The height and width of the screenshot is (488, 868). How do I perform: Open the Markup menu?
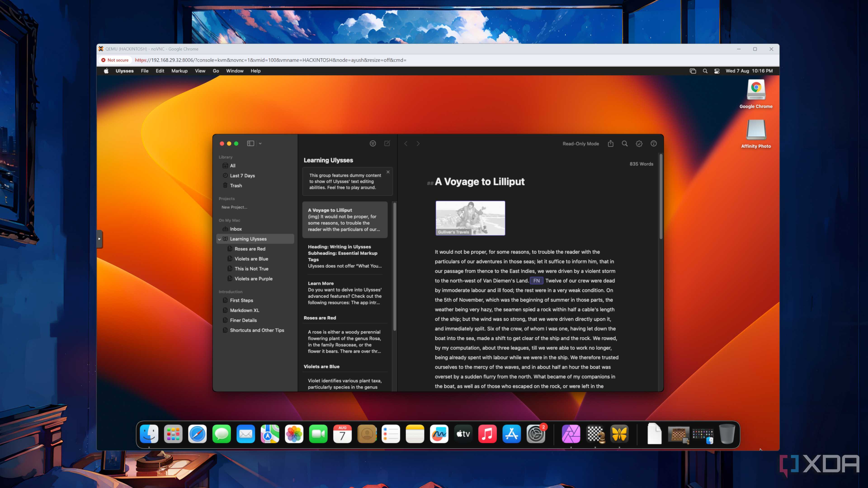coord(179,71)
